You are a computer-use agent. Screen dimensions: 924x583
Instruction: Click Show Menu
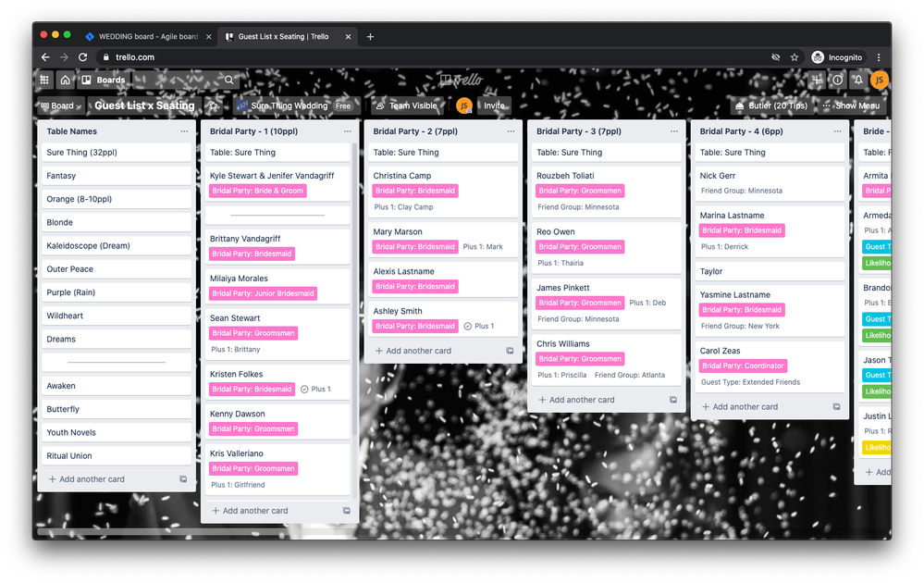tap(852, 105)
